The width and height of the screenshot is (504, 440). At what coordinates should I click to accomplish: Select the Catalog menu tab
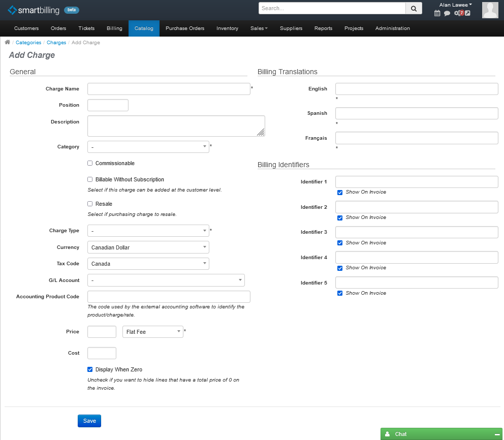pos(144,28)
